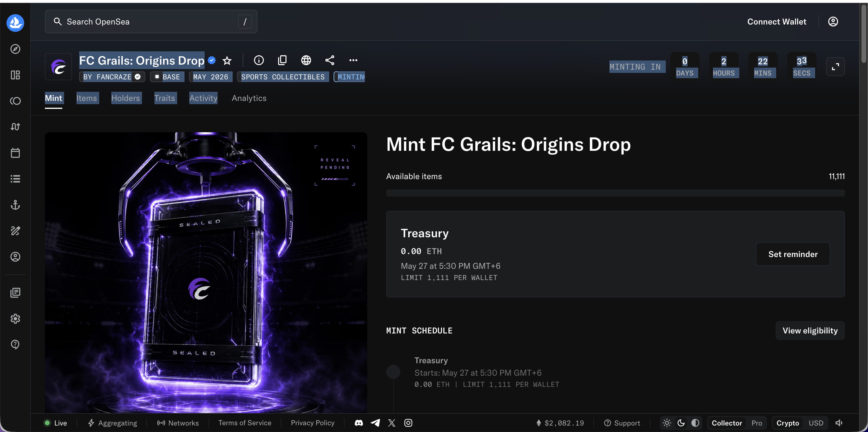This screenshot has height=432, width=868.
Task: Share the FC Grails collection
Action: click(329, 60)
